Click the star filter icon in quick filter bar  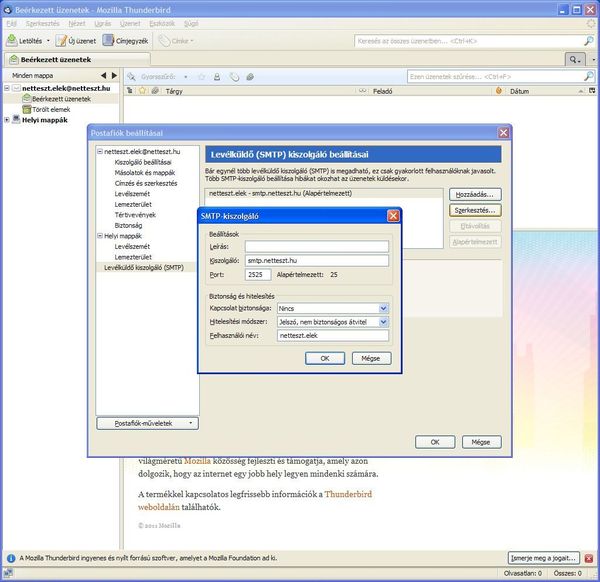point(199,76)
